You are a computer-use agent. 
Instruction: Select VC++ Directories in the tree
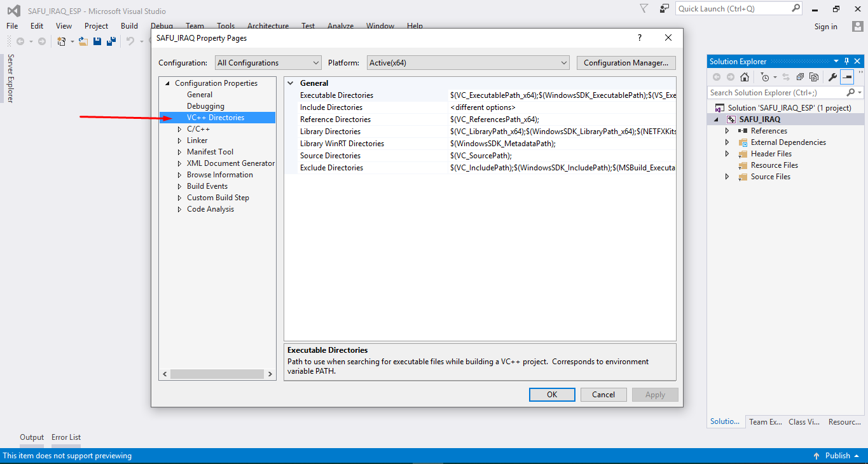click(x=216, y=118)
